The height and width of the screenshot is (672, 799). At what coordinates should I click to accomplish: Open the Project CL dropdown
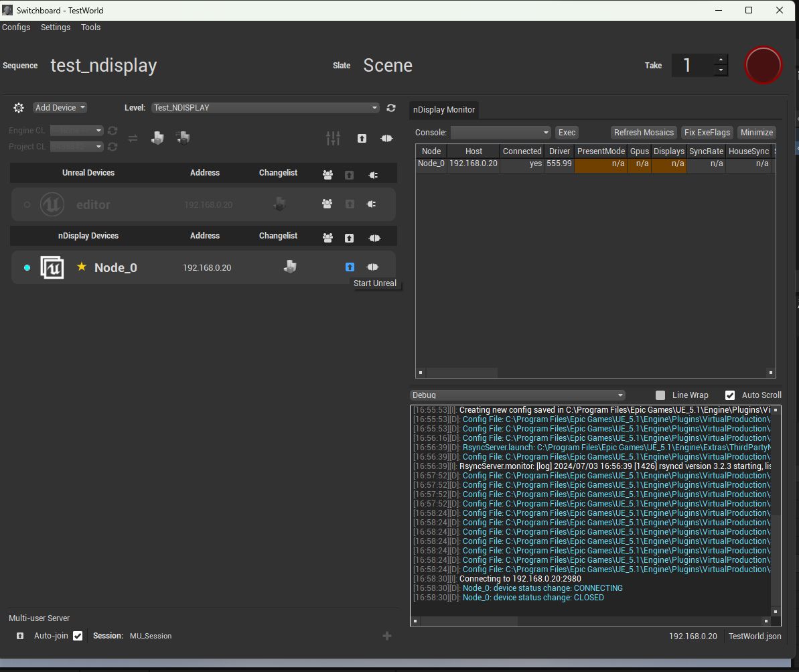pyautogui.click(x=76, y=147)
